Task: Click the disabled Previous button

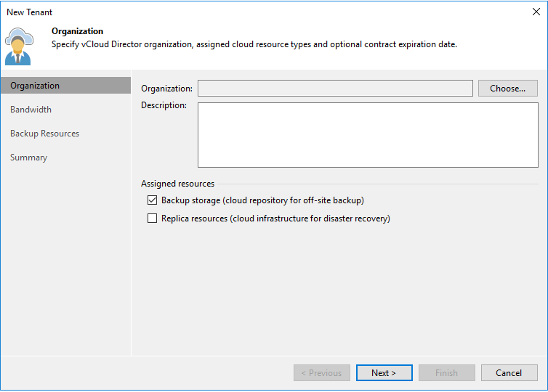Action: [x=321, y=373]
